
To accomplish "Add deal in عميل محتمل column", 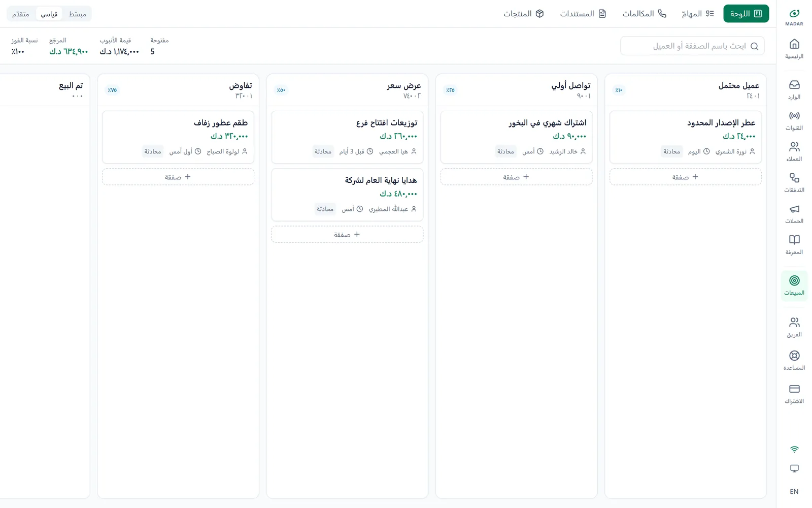I will click(686, 177).
